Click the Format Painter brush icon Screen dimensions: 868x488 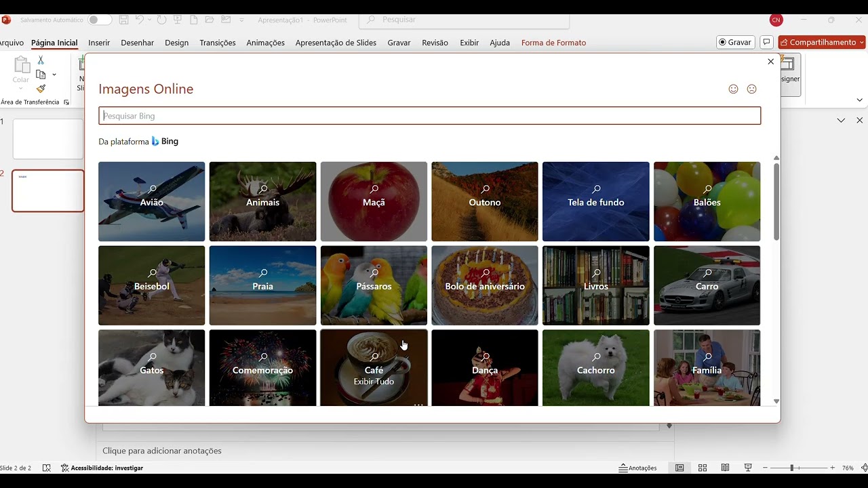[x=41, y=89]
